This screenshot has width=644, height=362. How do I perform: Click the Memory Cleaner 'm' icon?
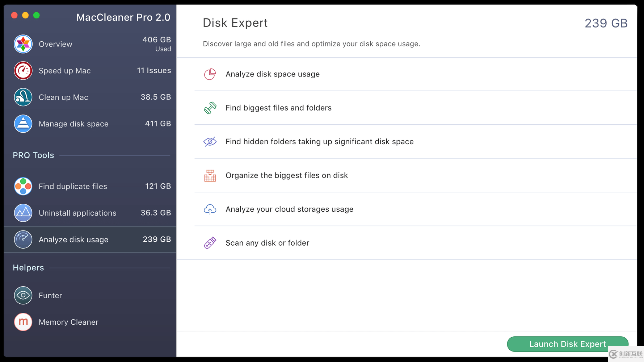(x=23, y=322)
